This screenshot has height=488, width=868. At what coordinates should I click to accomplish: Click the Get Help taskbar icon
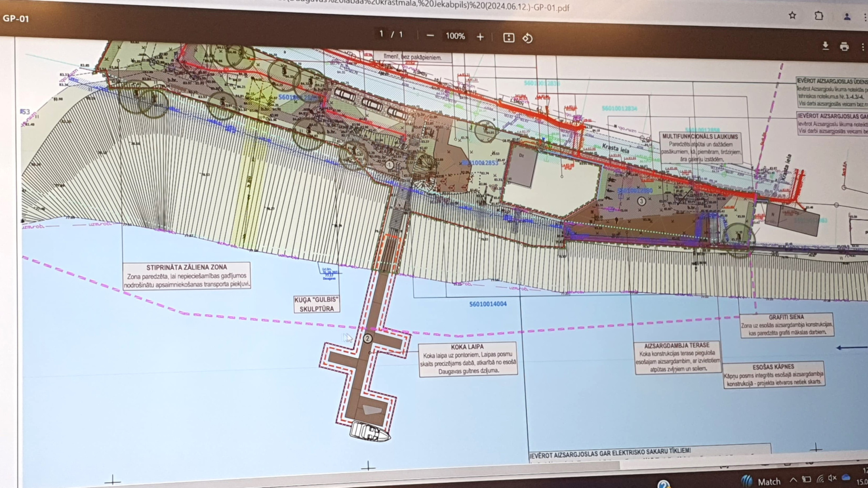(x=663, y=484)
